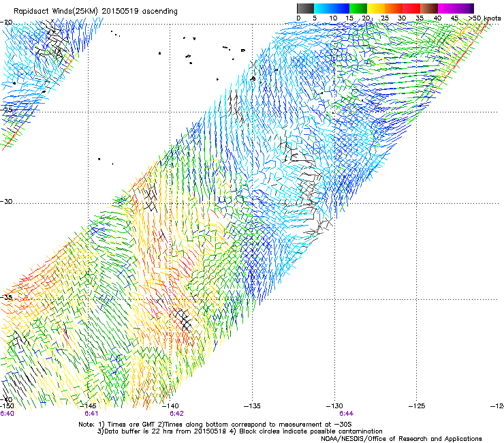This screenshot has height=443, width=504.
Task: Click the legend tick label '40'
Action: click(x=437, y=18)
